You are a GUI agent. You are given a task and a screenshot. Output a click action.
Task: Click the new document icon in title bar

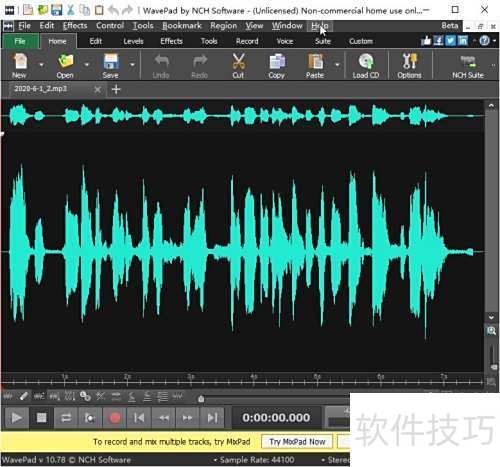pyautogui.click(x=28, y=10)
